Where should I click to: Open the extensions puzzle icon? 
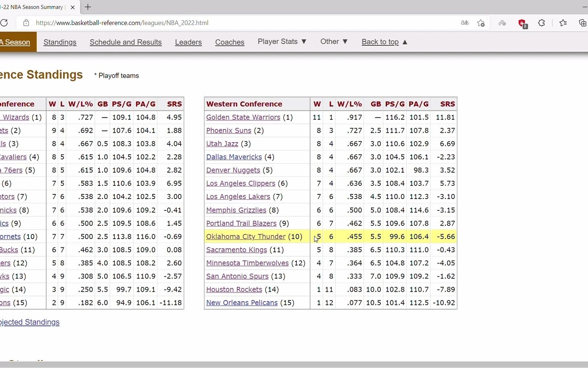point(541,23)
